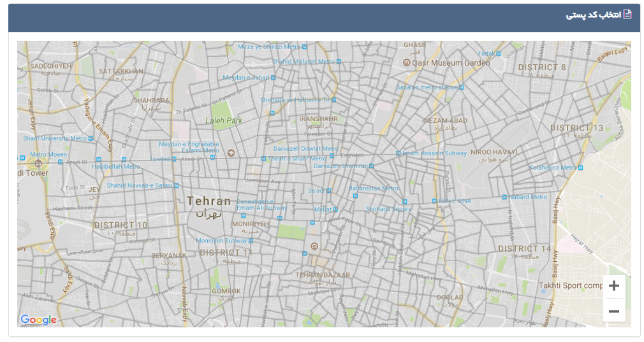Click the DISTRICT 14 map label
Image resolution: width=644 pixels, height=342 pixels.
524,248
